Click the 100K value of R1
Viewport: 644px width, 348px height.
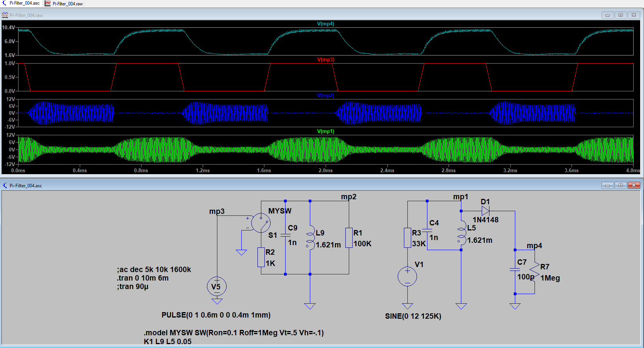[x=363, y=244]
